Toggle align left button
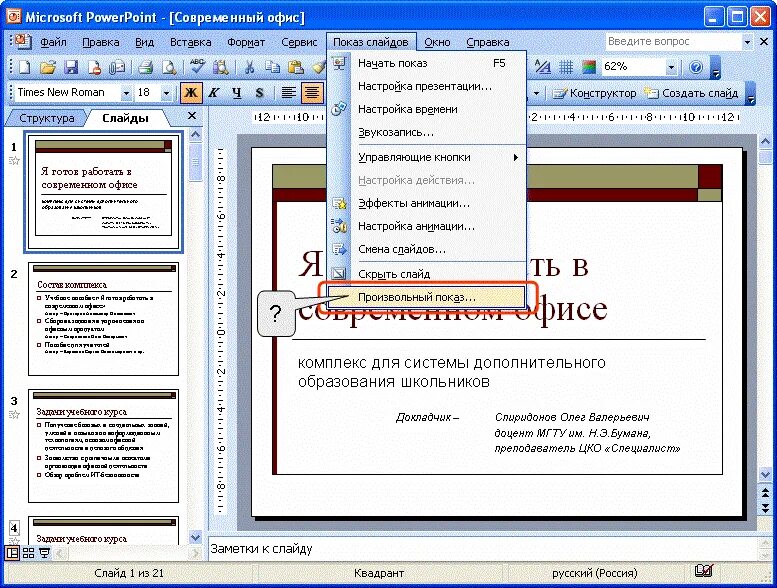The width and height of the screenshot is (777, 588). click(x=288, y=93)
